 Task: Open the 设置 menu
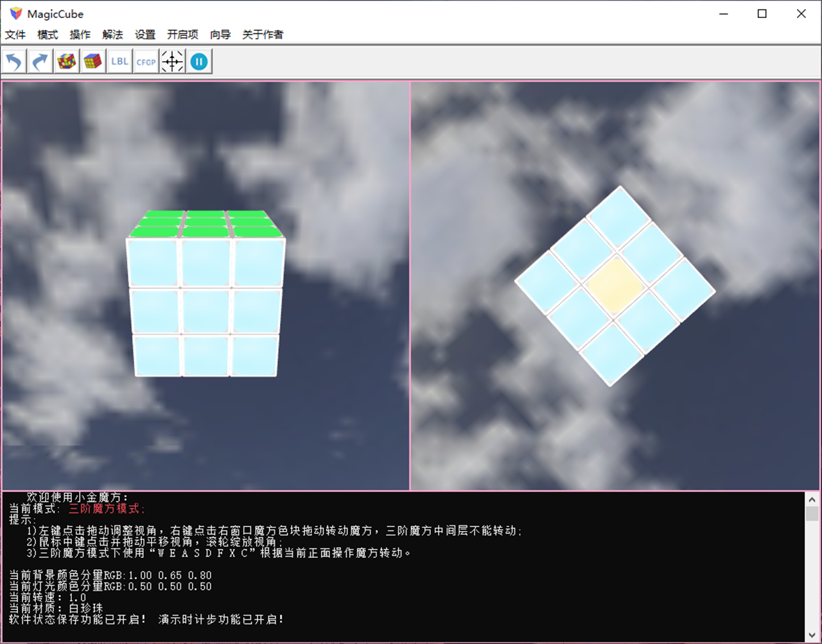(145, 35)
